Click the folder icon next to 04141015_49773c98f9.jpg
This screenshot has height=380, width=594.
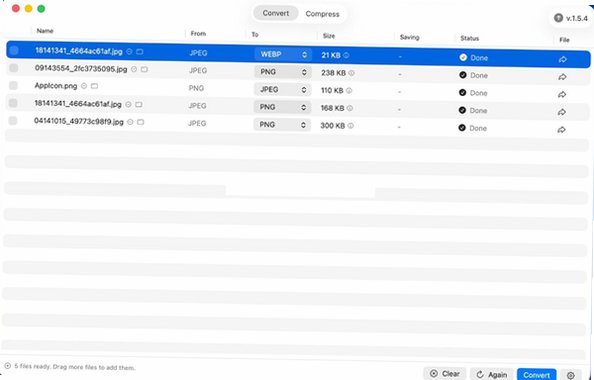(140, 122)
